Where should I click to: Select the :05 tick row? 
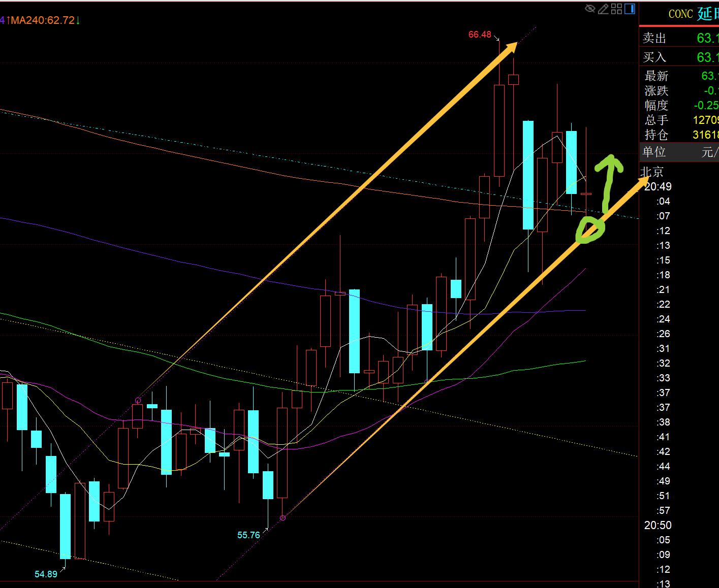[663, 540]
